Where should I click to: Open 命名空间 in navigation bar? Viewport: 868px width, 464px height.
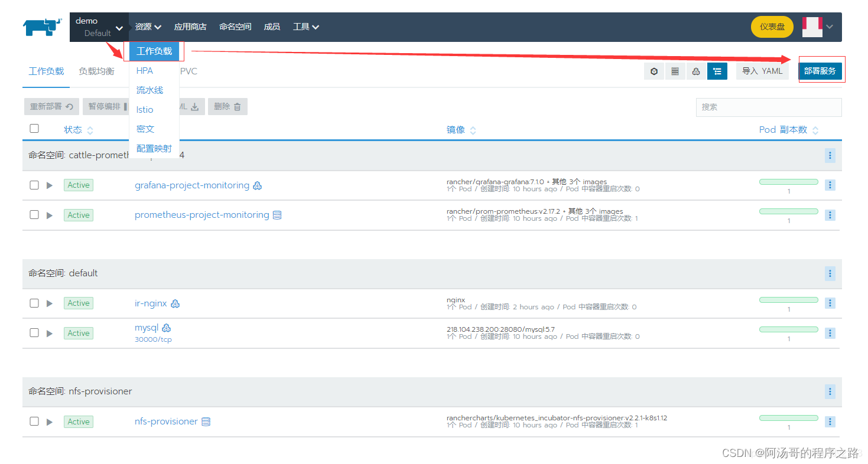(235, 27)
